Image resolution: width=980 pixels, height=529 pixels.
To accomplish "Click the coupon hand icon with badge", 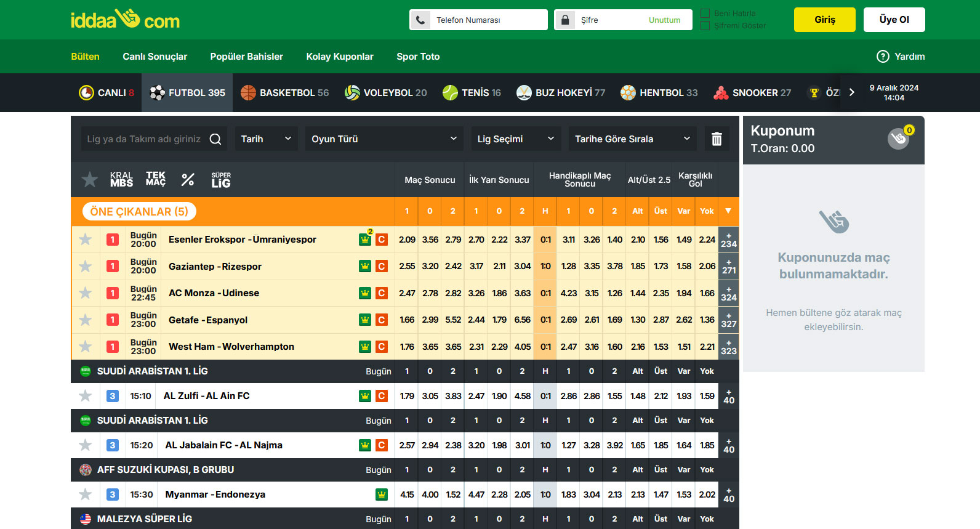I will click(899, 138).
